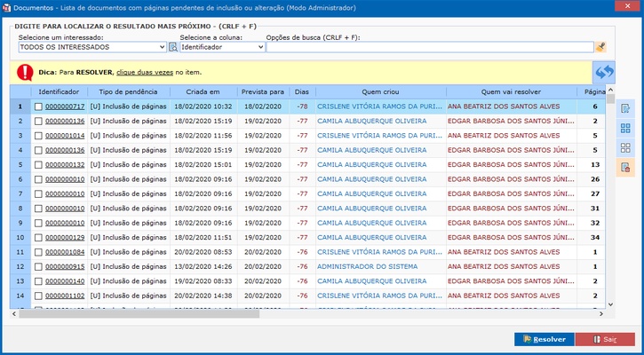Click the orange-highlighted document delete icon
644x355 pixels.
pyautogui.click(x=625, y=168)
